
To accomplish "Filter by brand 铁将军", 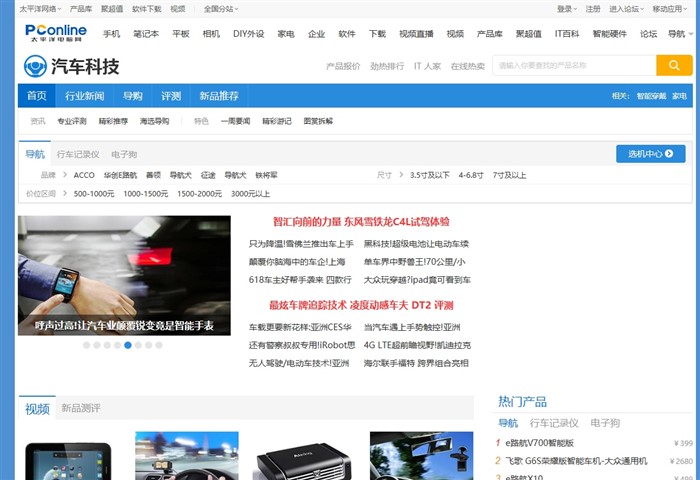I will pos(266,175).
